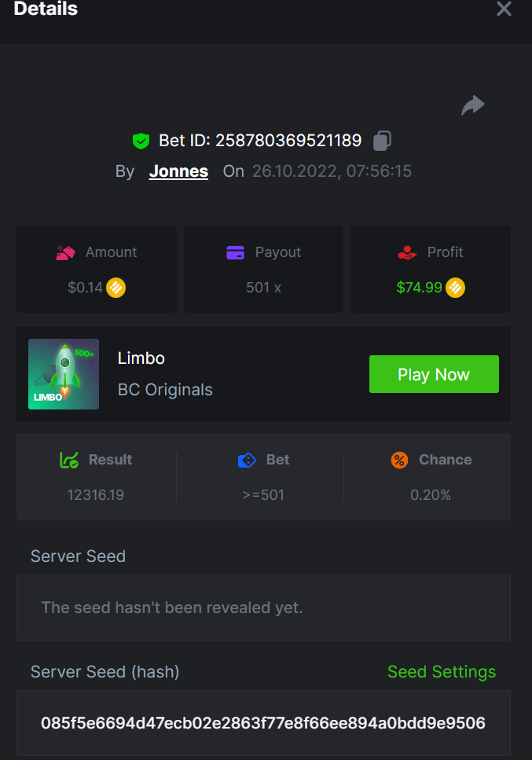Click the Profit coin icon
This screenshot has height=760, width=532.
pyautogui.click(x=455, y=288)
